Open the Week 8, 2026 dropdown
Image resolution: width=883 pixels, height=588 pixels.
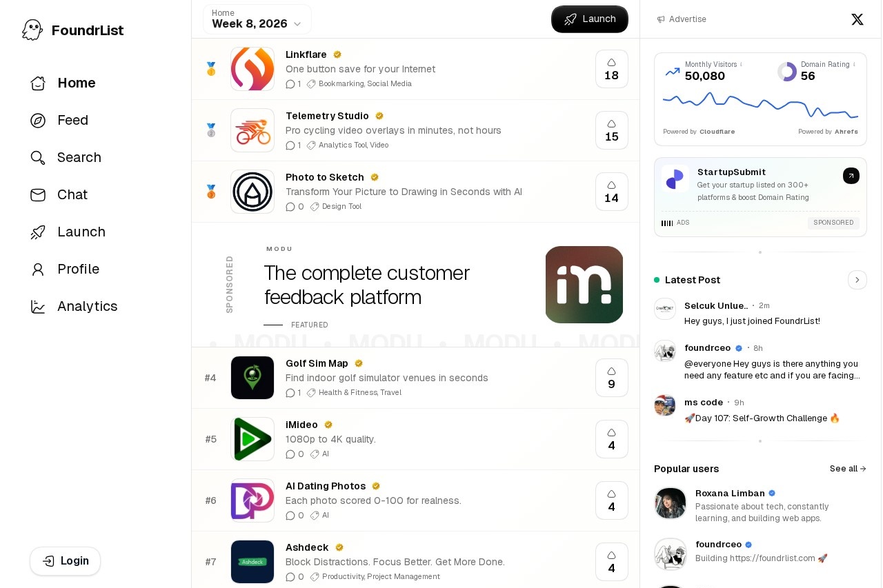click(257, 19)
